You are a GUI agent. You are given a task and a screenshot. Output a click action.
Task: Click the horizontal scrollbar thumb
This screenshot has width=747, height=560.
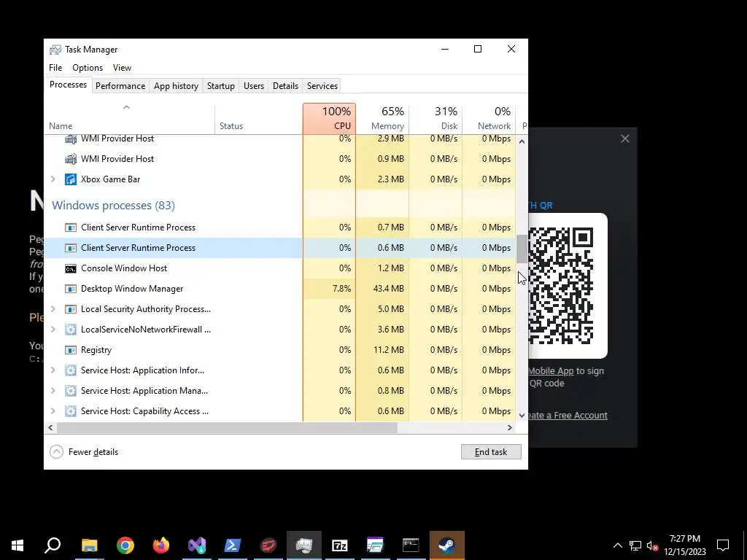[x=227, y=427]
